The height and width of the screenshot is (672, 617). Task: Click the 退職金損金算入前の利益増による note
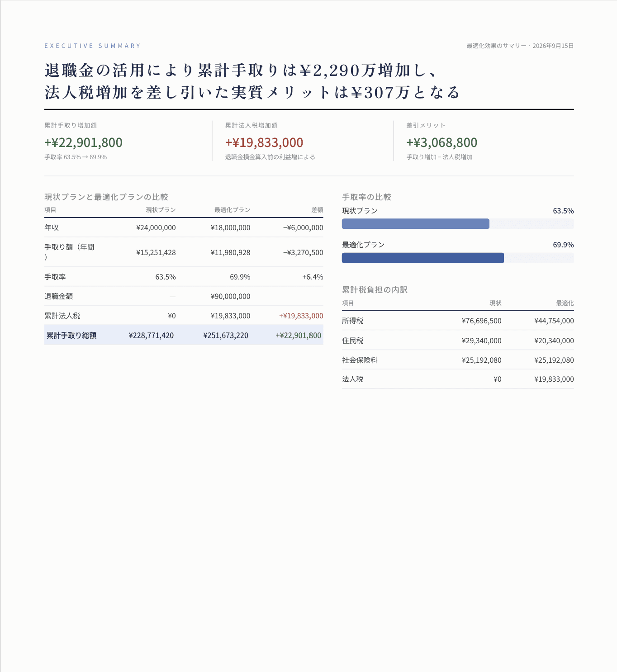pyautogui.click(x=270, y=157)
